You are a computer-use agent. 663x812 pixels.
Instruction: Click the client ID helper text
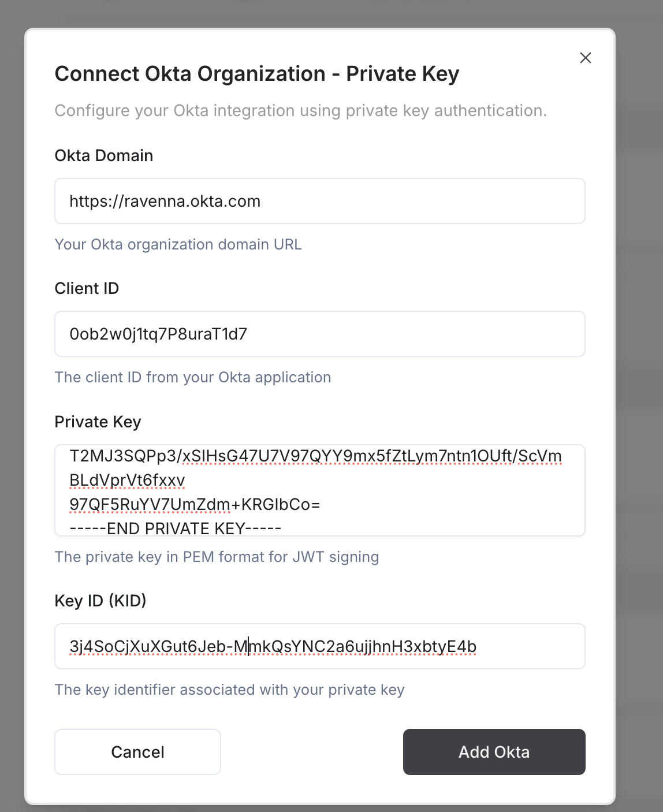(x=193, y=377)
